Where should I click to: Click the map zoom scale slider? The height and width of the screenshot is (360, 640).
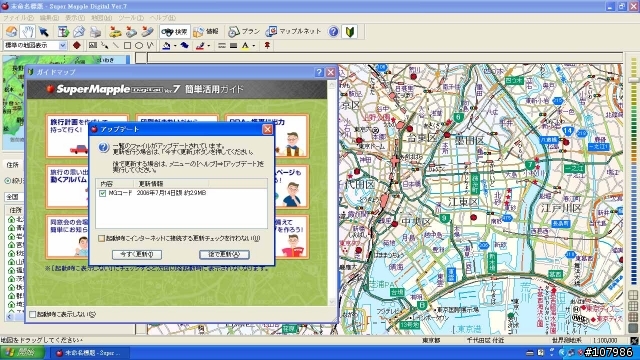pyautogui.click(x=634, y=81)
